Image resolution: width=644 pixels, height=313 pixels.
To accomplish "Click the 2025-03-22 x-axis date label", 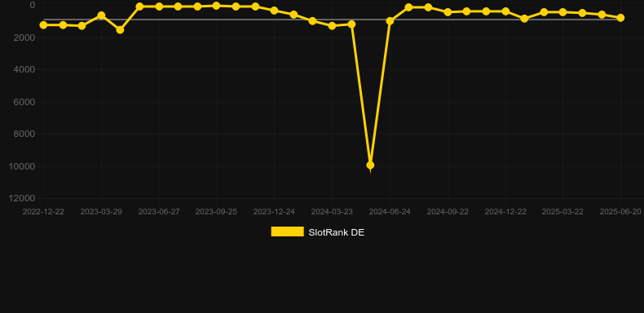I will click(x=562, y=212).
